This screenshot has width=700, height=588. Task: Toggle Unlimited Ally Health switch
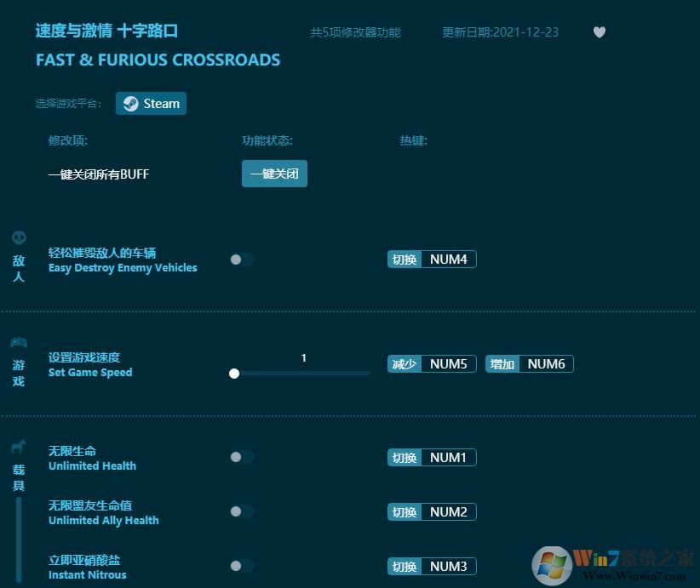point(241,511)
